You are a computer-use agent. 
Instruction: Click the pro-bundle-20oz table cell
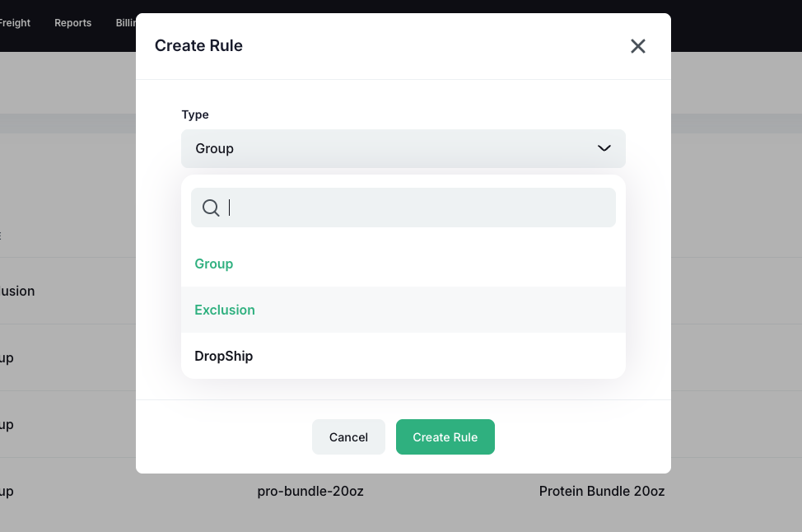coord(310,491)
